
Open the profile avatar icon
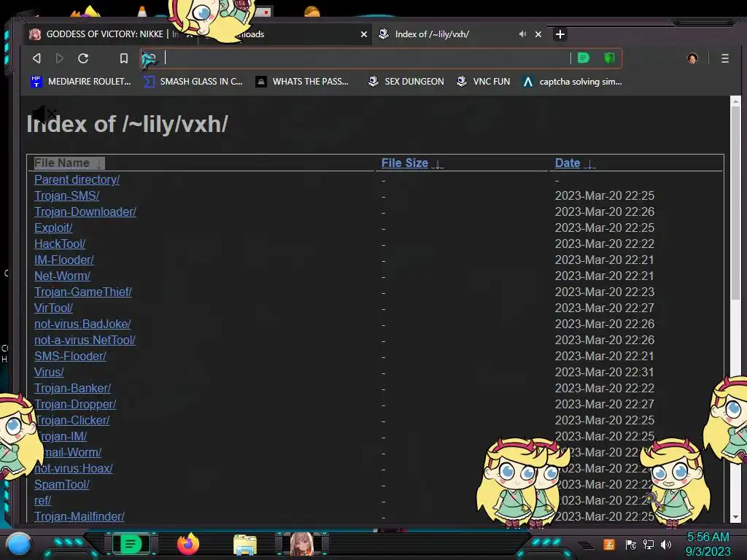(692, 58)
